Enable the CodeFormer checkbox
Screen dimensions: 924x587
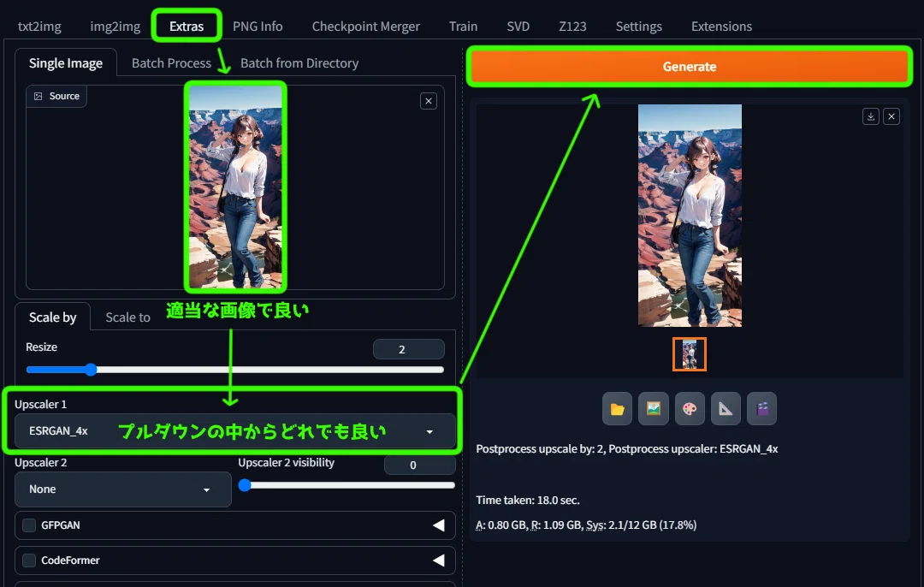(x=29, y=560)
